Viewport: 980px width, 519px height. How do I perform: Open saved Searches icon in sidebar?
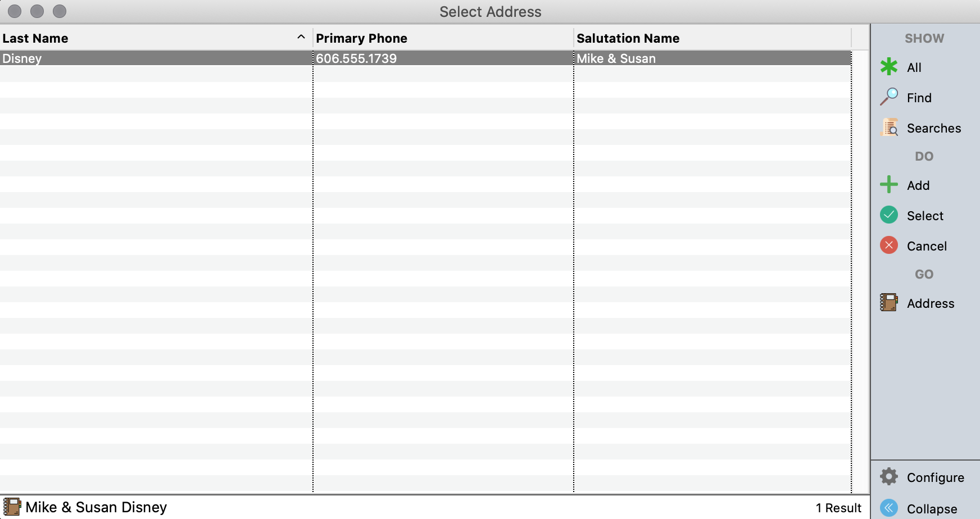890,128
